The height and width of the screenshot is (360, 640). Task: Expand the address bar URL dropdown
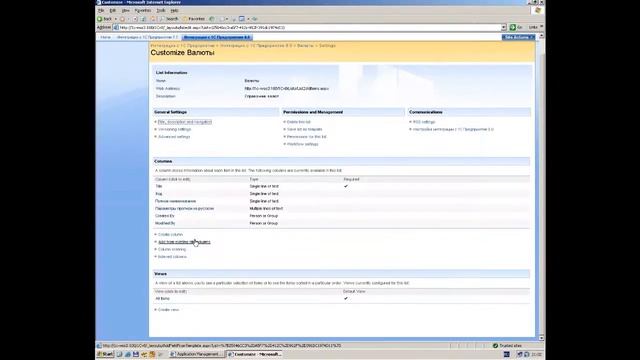(504, 27)
